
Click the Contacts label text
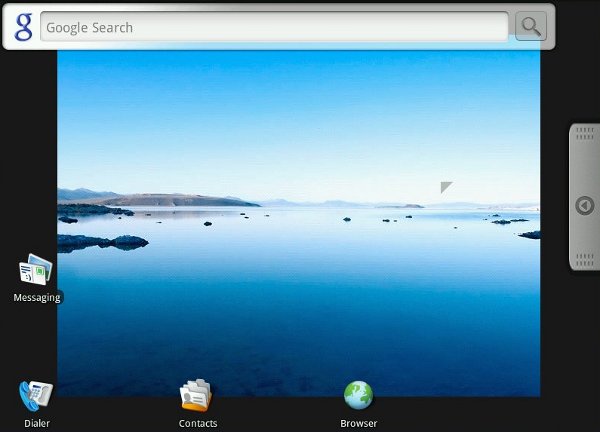(198, 423)
